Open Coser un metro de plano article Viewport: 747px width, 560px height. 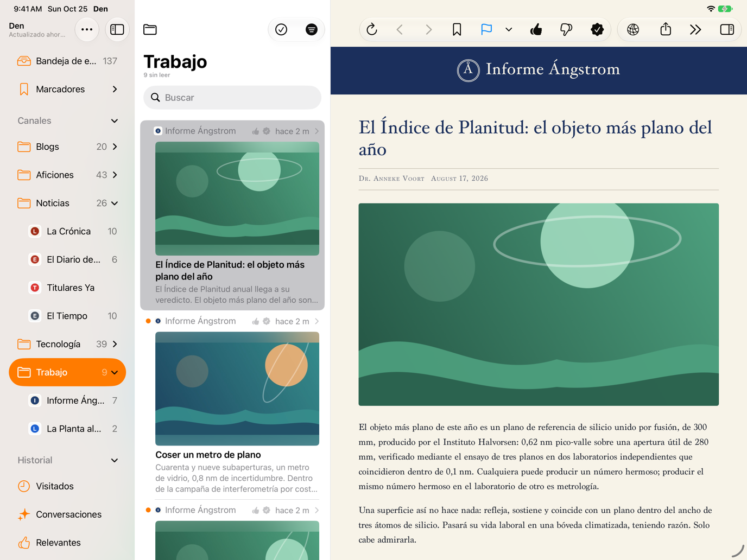click(x=232, y=405)
